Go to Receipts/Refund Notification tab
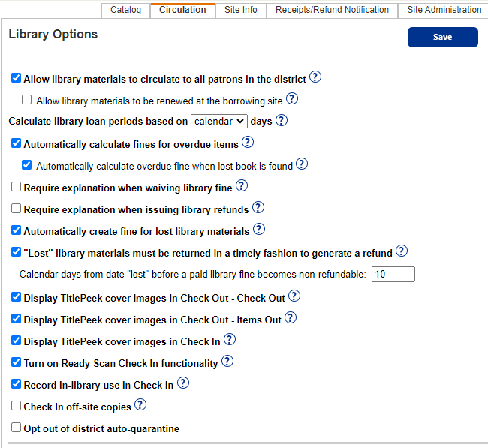 click(332, 10)
